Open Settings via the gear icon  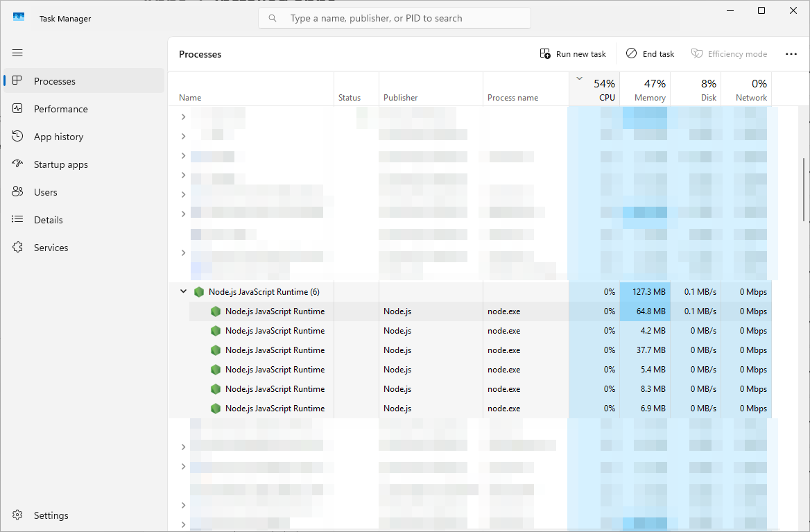point(18,515)
